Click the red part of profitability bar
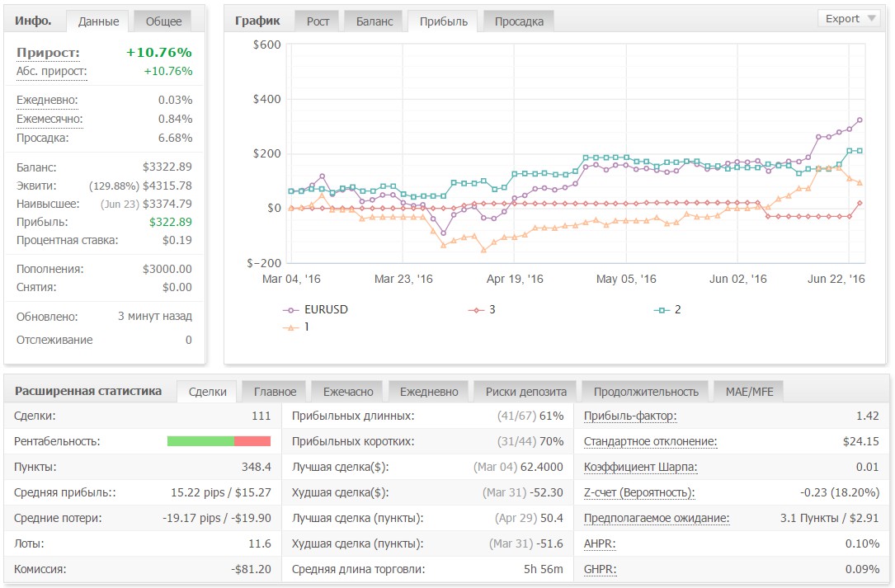Screen dimensions: 895x588 [252, 441]
